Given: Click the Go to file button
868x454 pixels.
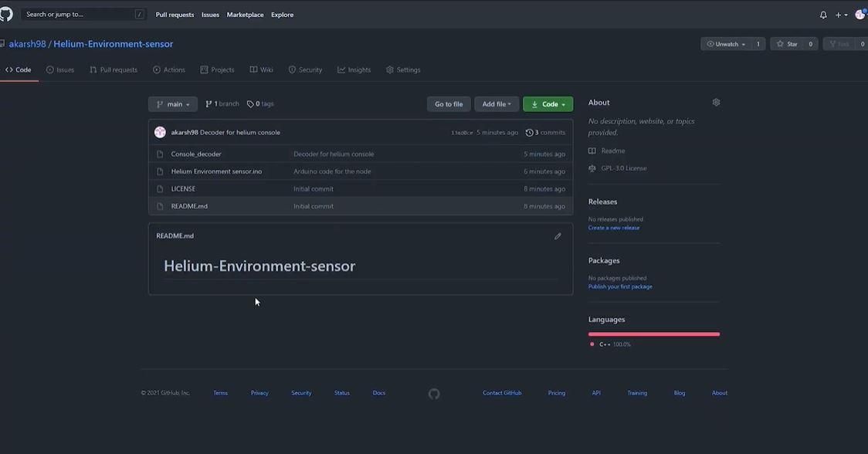Looking at the screenshot, I should [449, 104].
